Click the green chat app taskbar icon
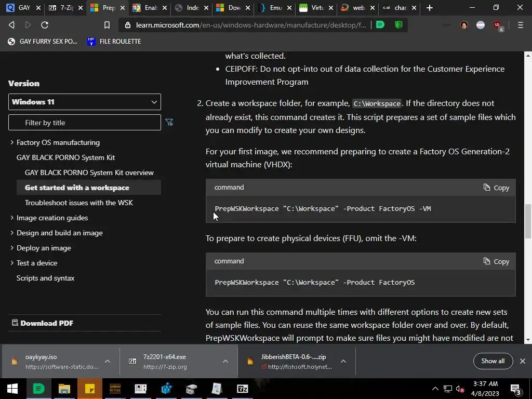Screen dimensions: 532x399 click(x=38, y=389)
